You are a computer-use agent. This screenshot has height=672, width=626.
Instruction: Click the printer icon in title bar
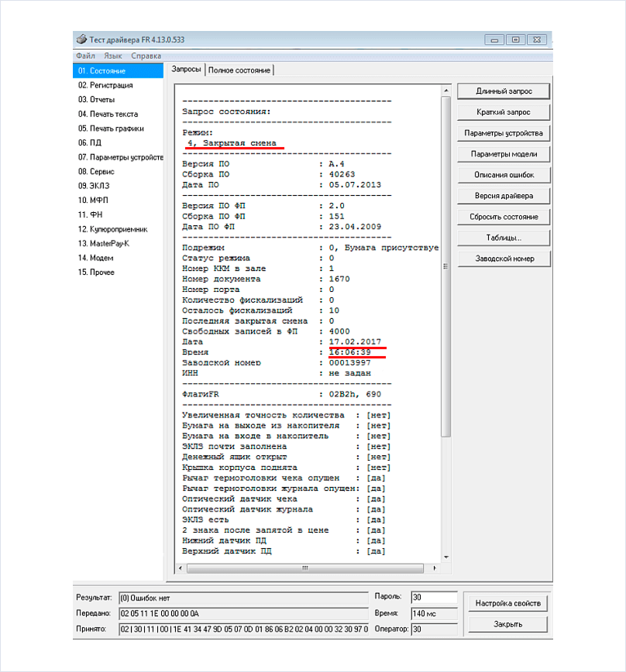[81, 39]
